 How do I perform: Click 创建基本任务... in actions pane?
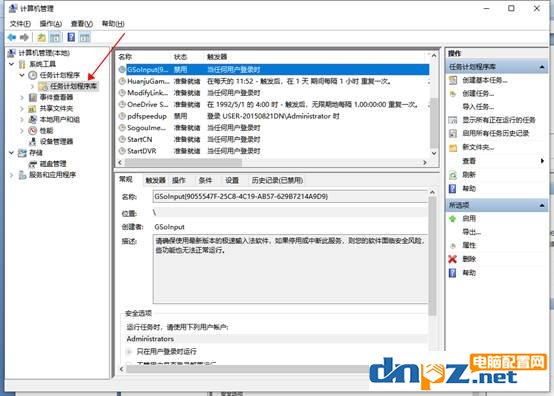tap(484, 81)
